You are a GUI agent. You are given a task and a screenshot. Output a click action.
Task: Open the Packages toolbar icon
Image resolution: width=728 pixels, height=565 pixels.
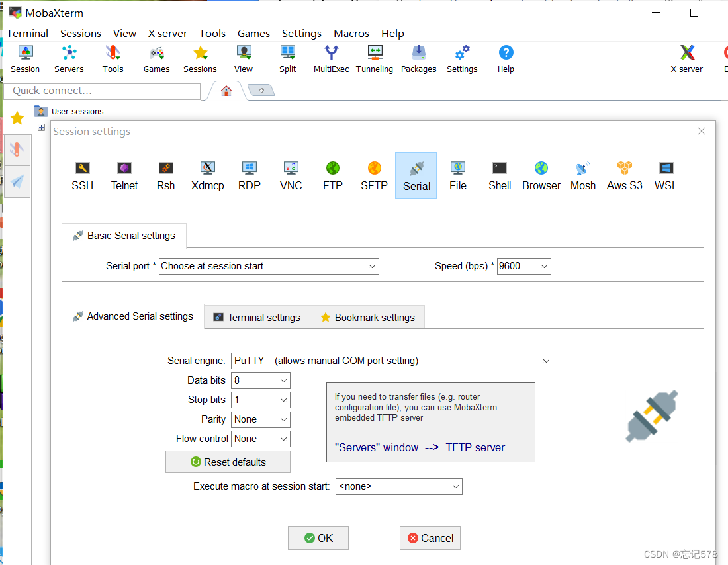pyautogui.click(x=418, y=59)
